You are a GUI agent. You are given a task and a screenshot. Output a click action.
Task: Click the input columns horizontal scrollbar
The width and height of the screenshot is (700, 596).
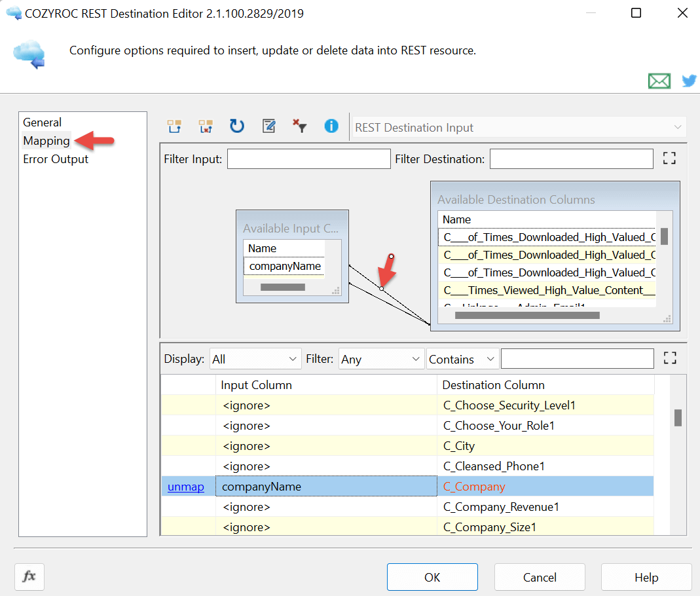coord(283,287)
